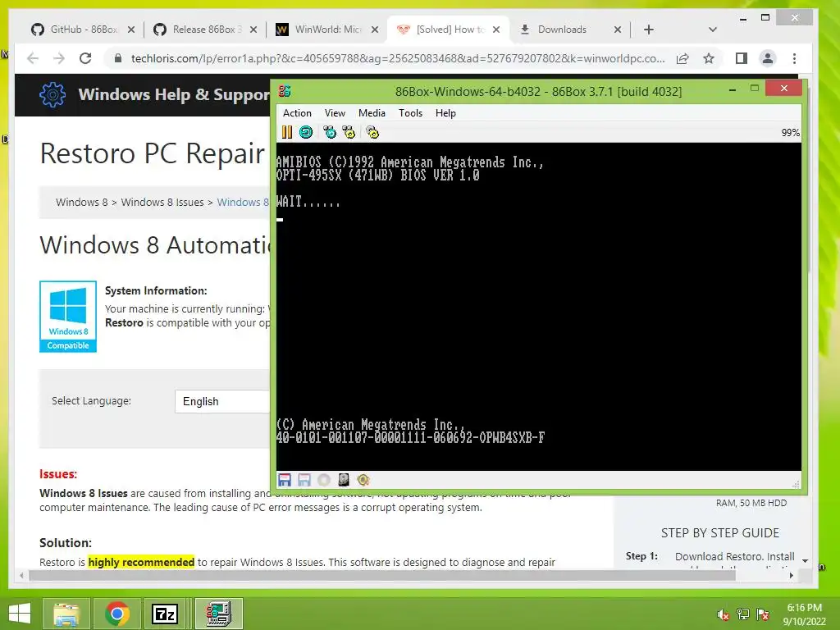Close the WinWorld tab
This screenshot has width=840, height=630.
pyautogui.click(x=375, y=30)
